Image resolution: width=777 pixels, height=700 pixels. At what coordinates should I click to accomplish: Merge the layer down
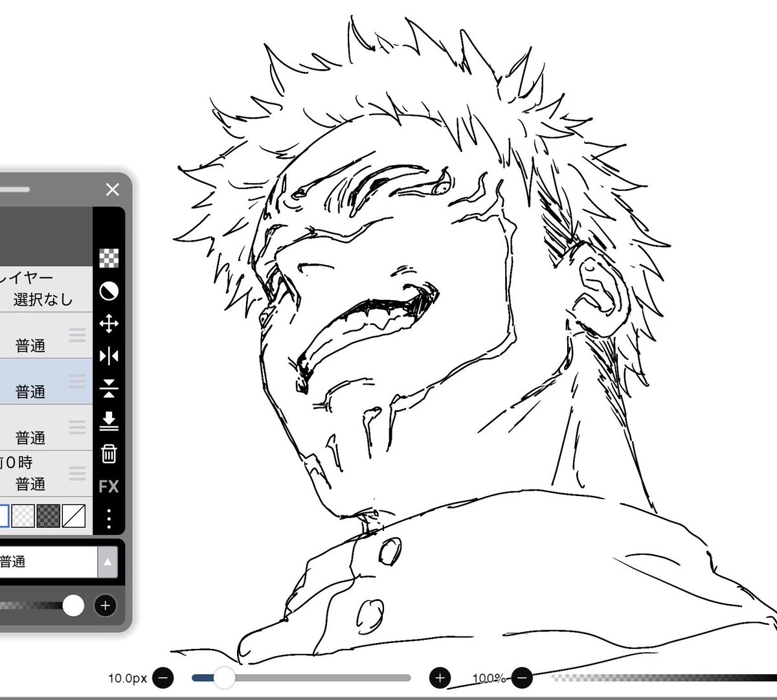tap(109, 421)
